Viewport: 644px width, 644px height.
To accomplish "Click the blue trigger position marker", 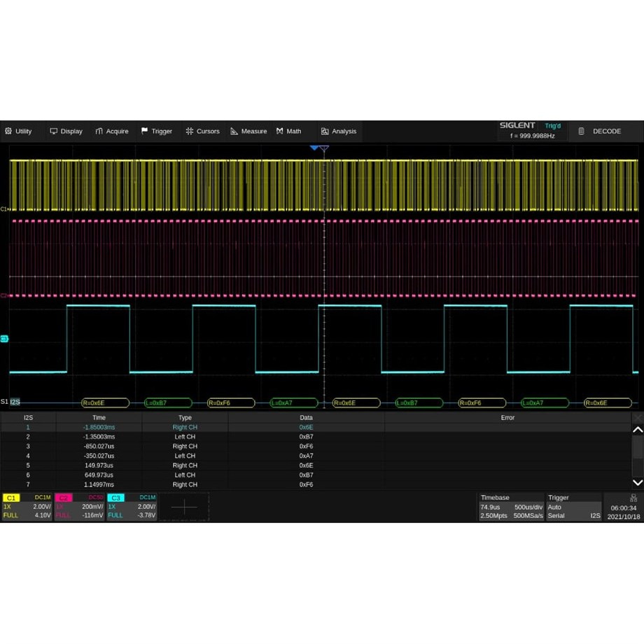I will 314,148.
